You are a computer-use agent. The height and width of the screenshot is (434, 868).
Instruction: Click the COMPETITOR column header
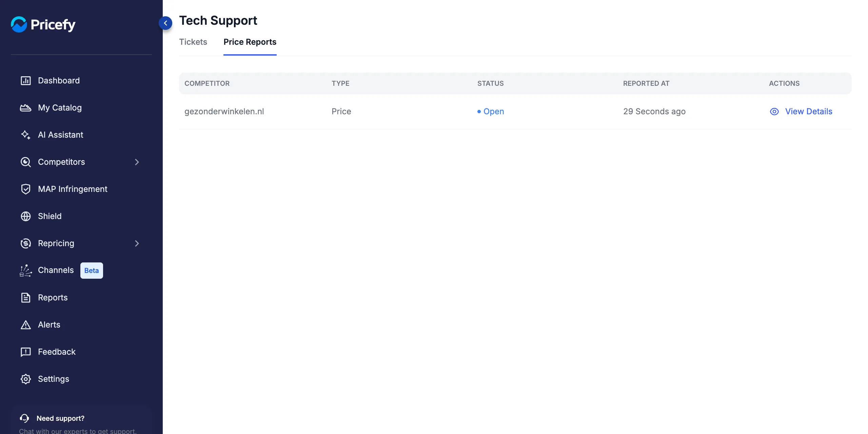(x=207, y=83)
